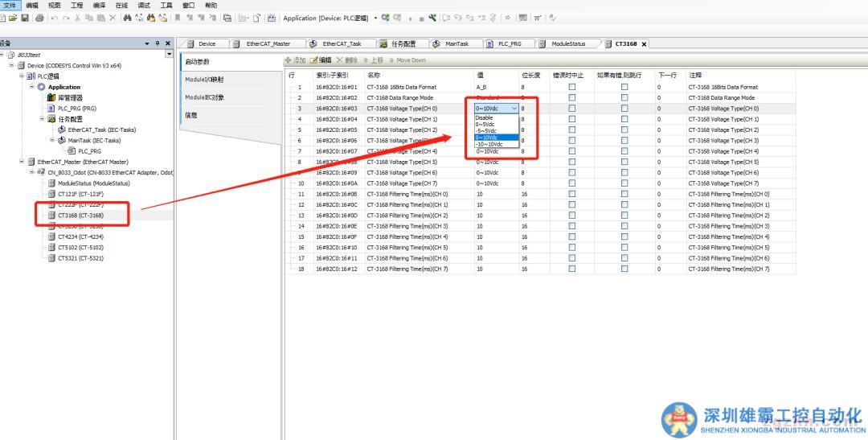Close the CT3168 editor tab

(644, 44)
